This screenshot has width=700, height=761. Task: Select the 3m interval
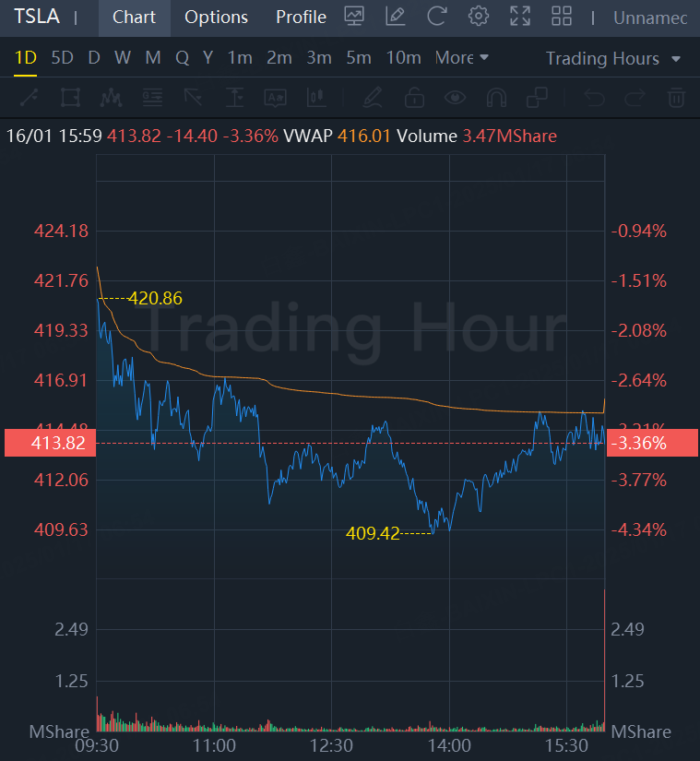pos(319,58)
